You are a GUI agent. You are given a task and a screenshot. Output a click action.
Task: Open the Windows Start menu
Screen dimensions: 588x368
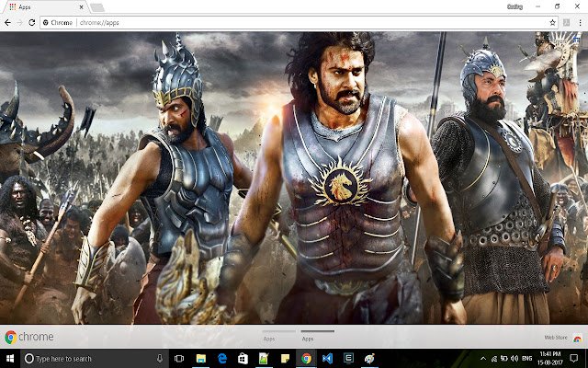10,359
